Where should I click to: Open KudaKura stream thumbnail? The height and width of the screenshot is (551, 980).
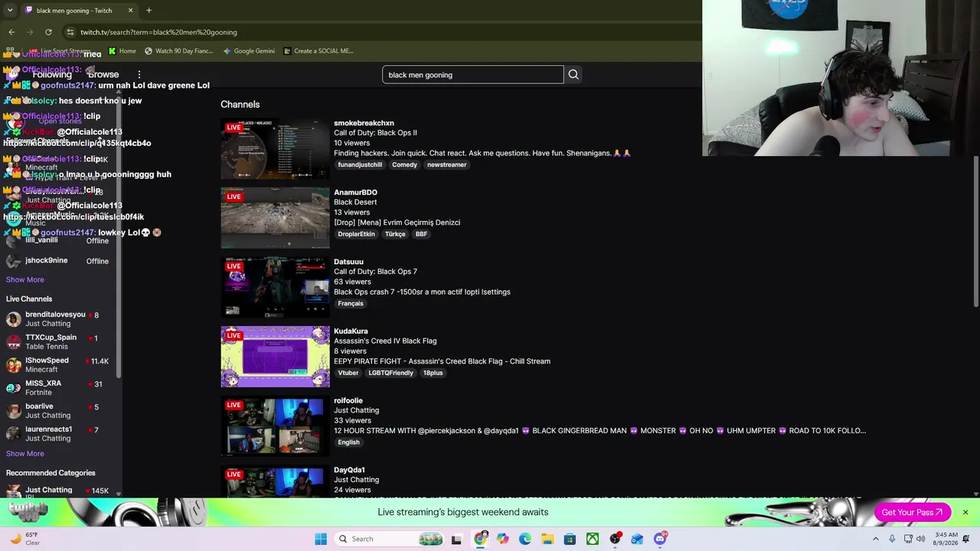275,357
